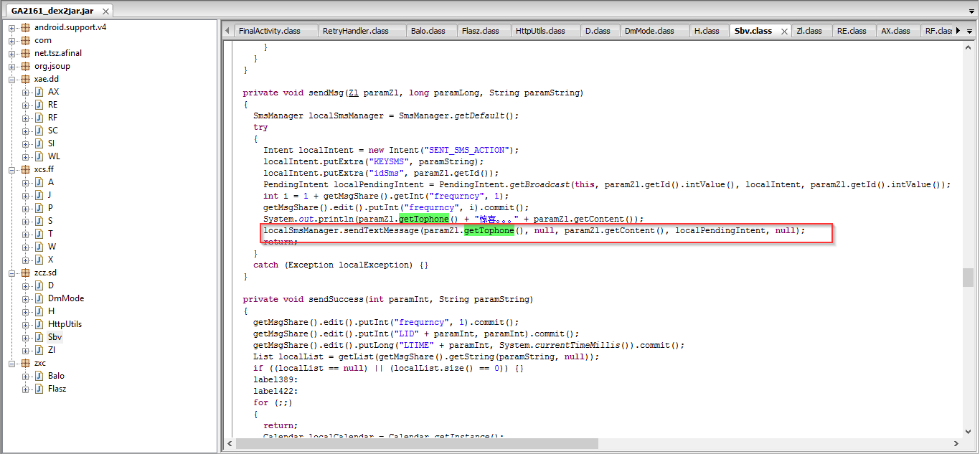The width and height of the screenshot is (980, 454).
Task: Click the Sbv class file icon in tree
Action: pos(39,337)
